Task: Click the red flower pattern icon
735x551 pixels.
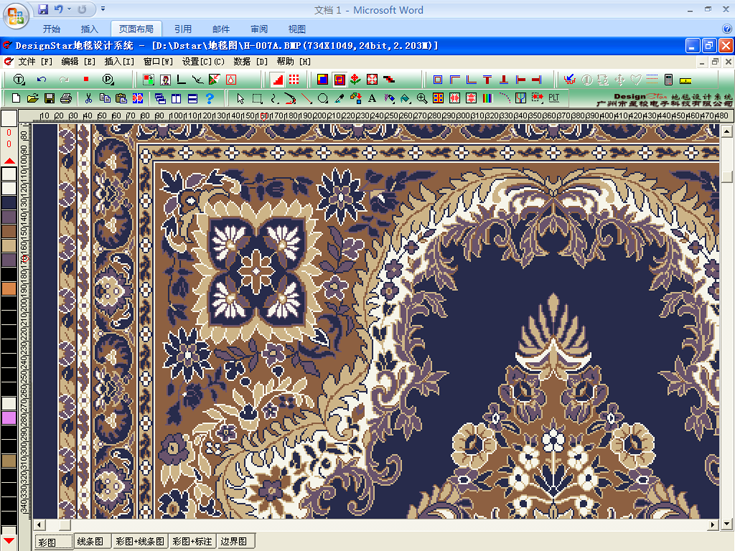Action: pos(355,80)
